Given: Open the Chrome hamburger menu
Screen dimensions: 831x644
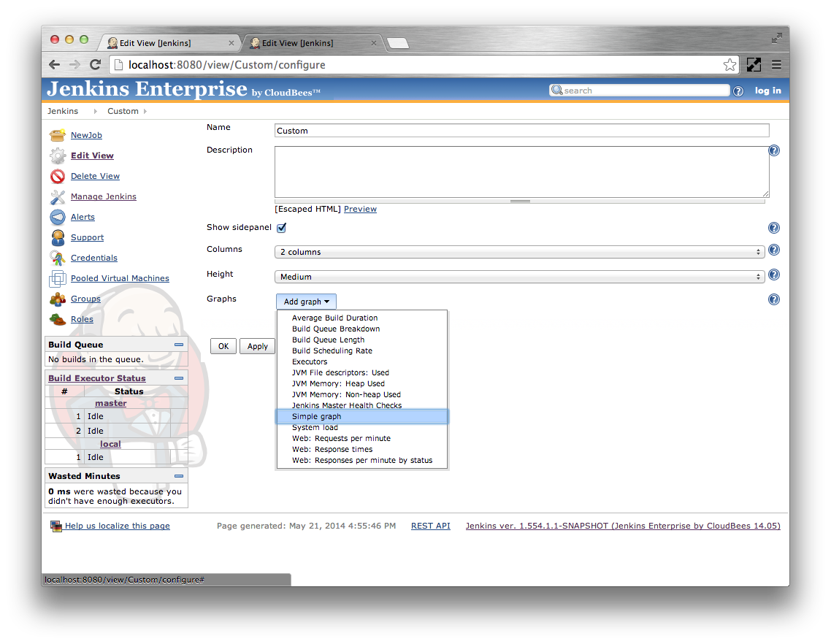Looking at the screenshot, I should point(776,65).
